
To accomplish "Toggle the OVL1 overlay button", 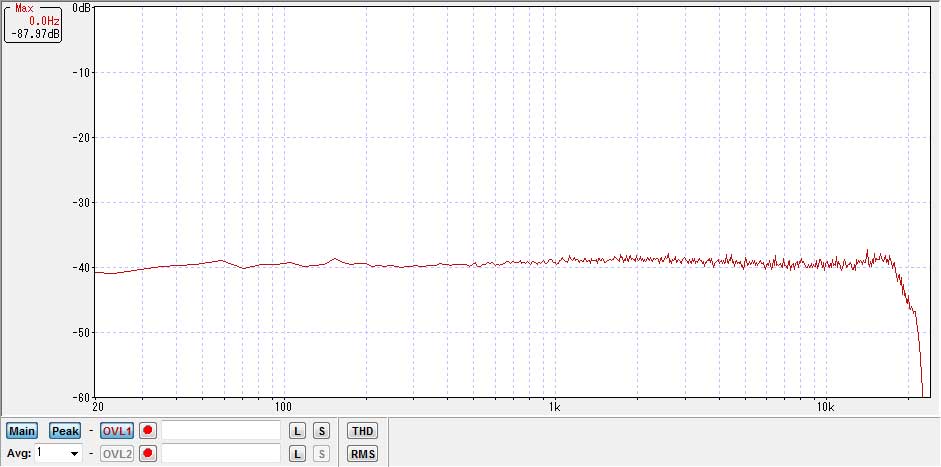I will click(x=117, y=431).
